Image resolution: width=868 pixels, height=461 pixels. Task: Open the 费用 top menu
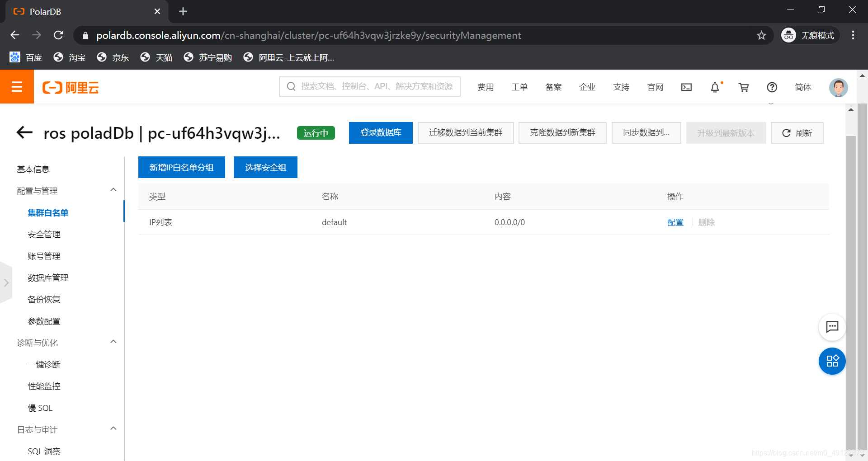pos(486,87)
